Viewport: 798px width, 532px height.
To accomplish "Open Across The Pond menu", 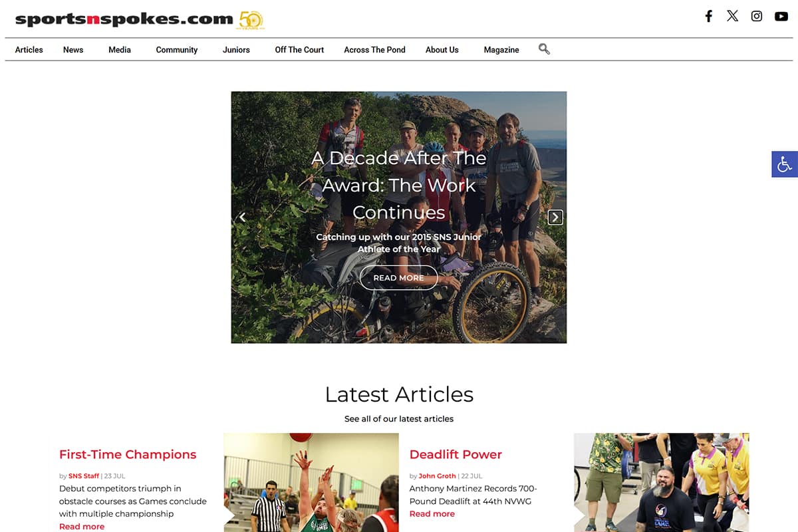I will point(374,50).
